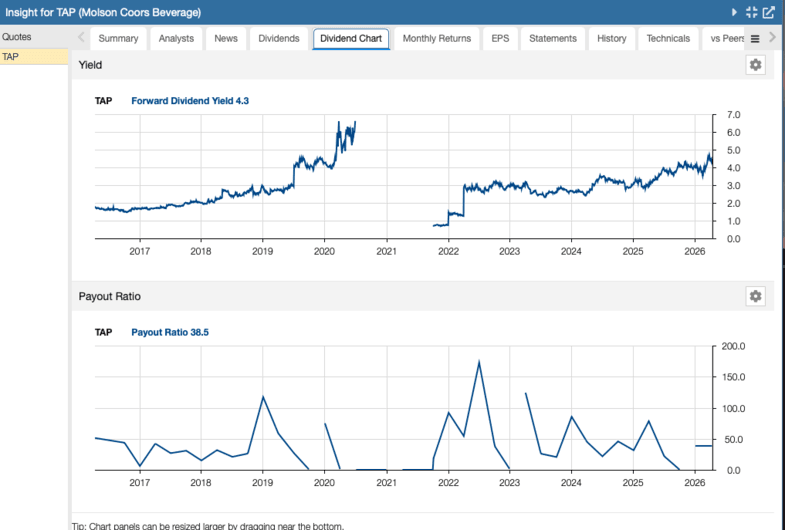Select the Dividend Chart tab
Screen dimensions: 785x530
point(351,39)
